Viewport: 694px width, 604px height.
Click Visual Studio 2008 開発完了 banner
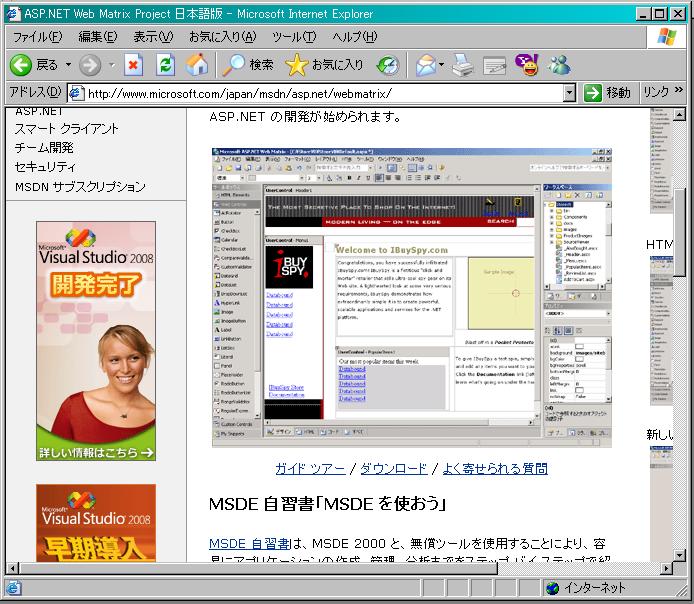click(x=96, y=341)
